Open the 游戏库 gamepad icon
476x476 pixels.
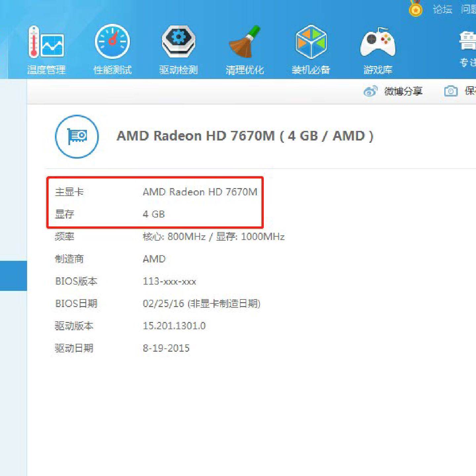[x=378, y=42]
